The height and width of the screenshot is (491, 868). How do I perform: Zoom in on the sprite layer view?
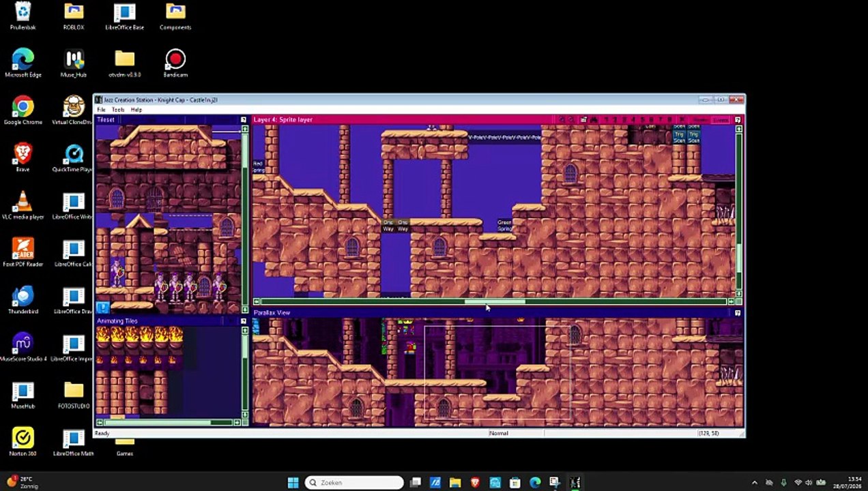562,119
